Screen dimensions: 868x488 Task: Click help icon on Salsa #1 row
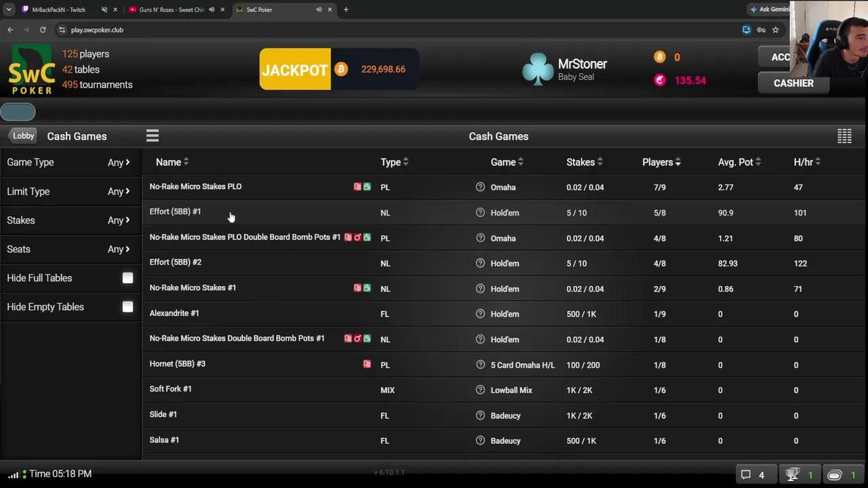pos(480,441)
